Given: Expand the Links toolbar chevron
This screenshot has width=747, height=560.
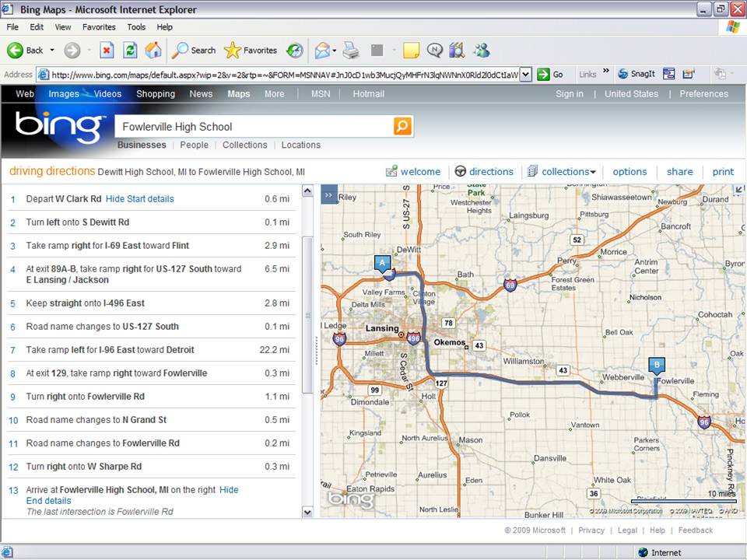Looking at the screenshot, I should (x=605, y=71).
